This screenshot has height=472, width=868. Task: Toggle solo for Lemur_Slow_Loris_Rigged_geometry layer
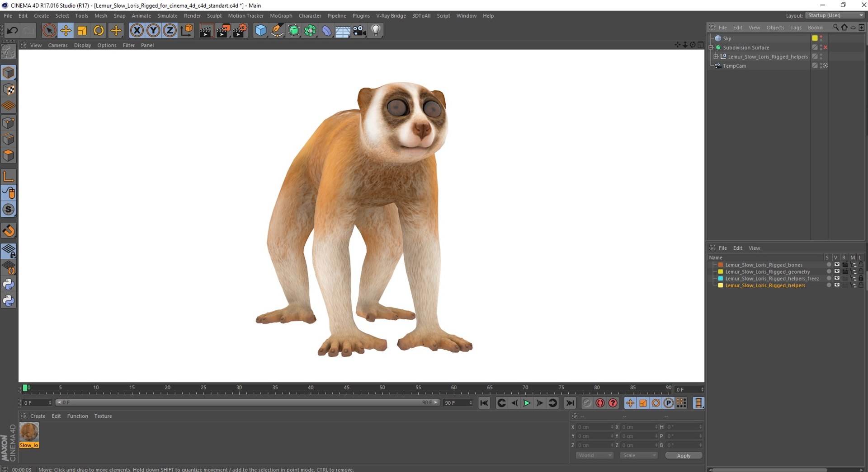coord(829,271)
